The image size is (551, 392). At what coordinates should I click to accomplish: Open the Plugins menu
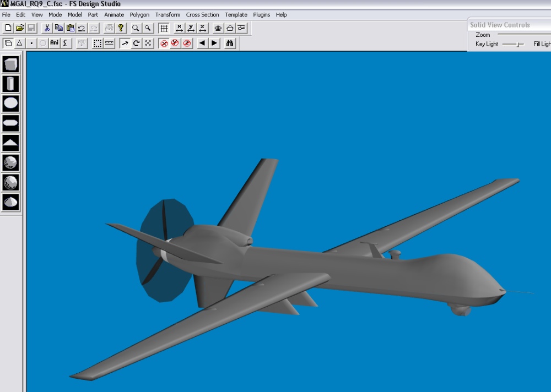[262, 15]
